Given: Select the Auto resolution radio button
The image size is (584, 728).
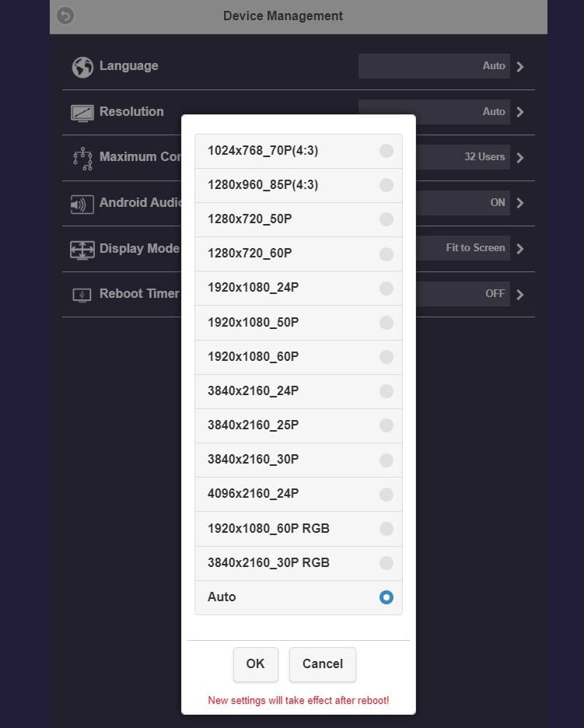Looking at the screenshot, I should [386, 597].
